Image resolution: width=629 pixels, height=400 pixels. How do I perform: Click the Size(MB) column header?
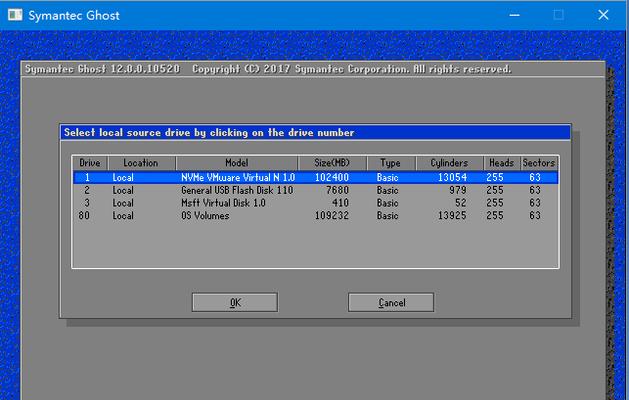[332, 163]
